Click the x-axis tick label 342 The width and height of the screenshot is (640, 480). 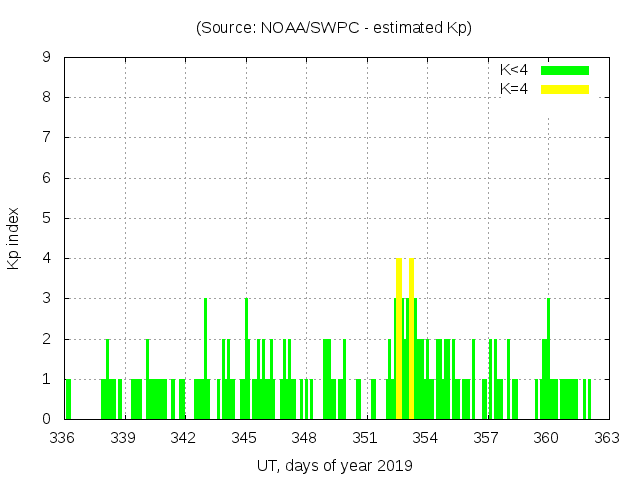184,438
